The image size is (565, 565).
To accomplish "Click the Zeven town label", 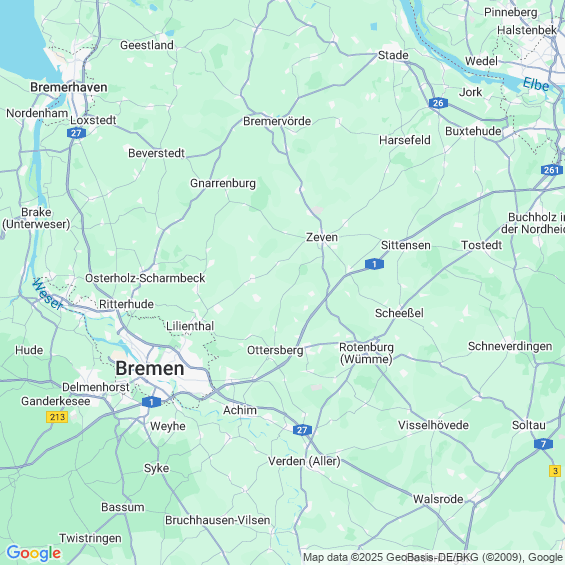I will pyautogui.click(x=322, y=237).
